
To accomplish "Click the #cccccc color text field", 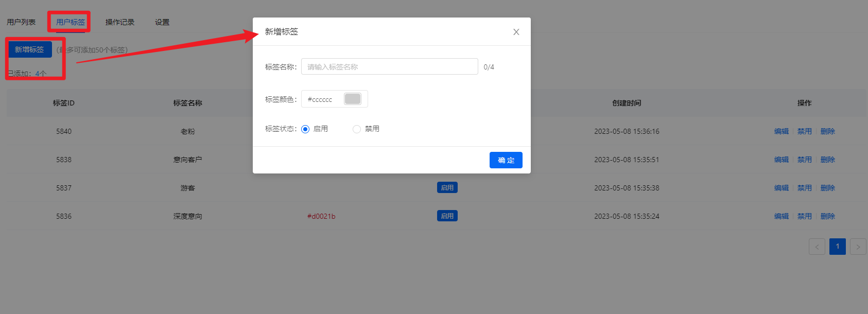I will tap(322, 99).
